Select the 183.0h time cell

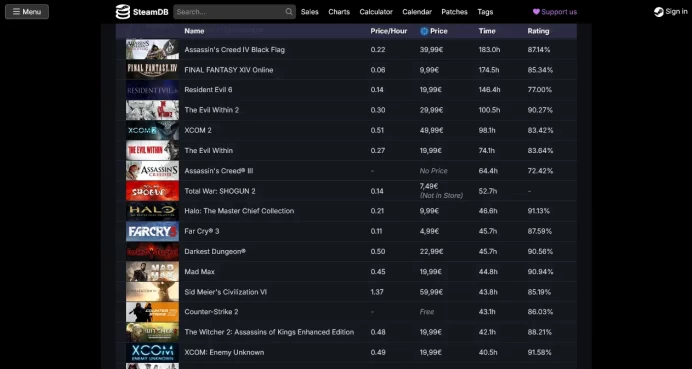point(489,49)
